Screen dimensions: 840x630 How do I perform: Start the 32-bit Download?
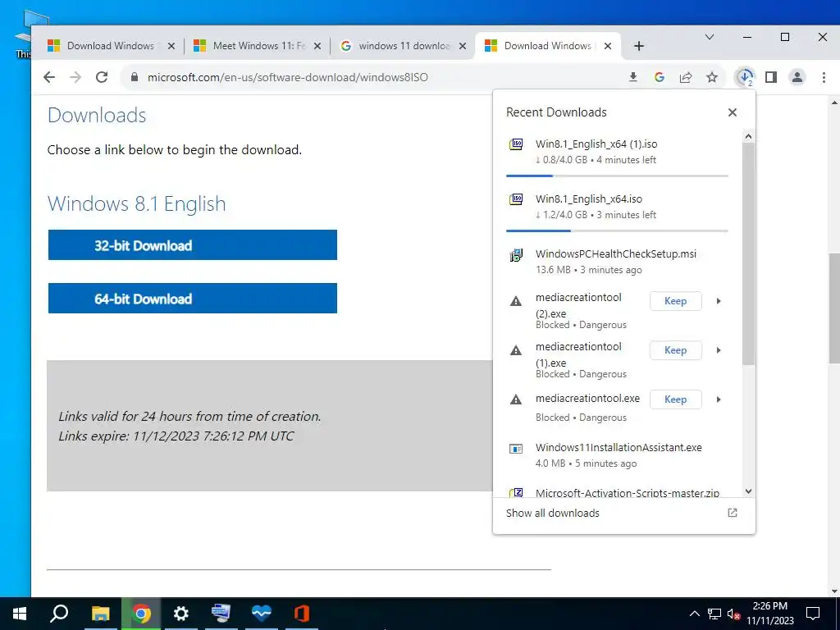coord(193,244)
